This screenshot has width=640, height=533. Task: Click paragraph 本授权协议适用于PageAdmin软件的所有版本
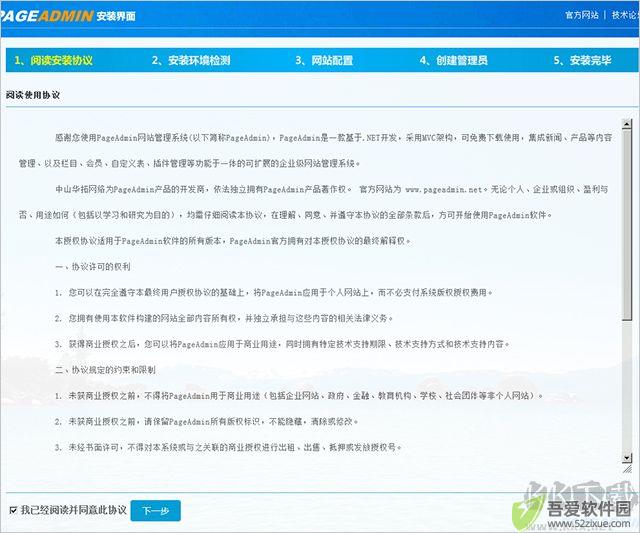(x=233, y=241)
